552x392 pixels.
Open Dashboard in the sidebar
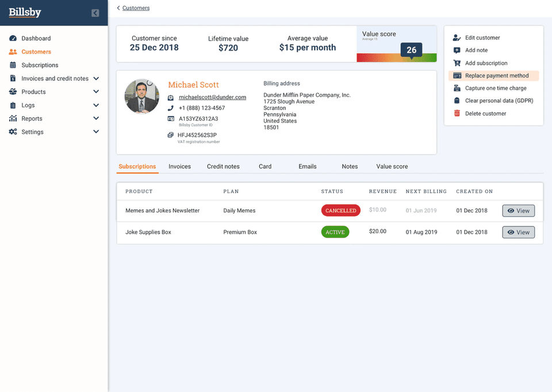click(x=36, y=38)
